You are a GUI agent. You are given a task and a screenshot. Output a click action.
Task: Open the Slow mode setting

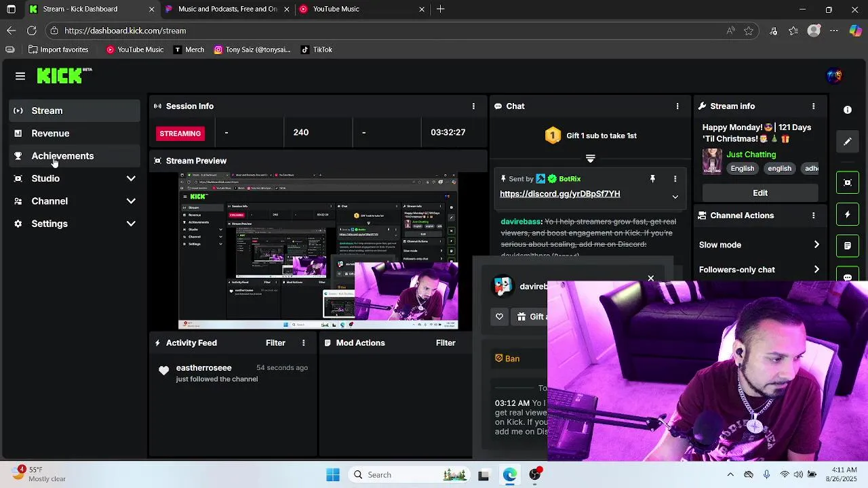[759, 245]
